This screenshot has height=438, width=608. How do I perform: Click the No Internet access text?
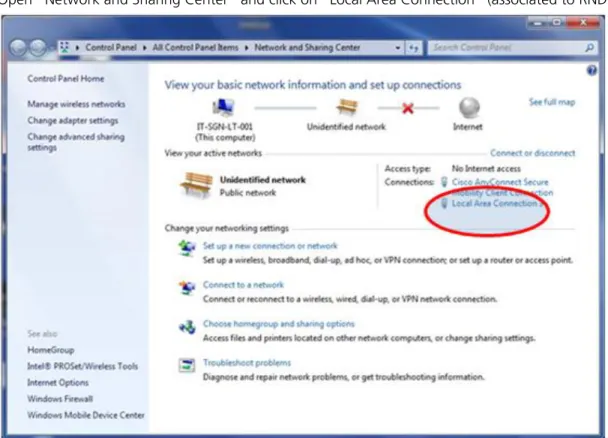pos(486,169)
